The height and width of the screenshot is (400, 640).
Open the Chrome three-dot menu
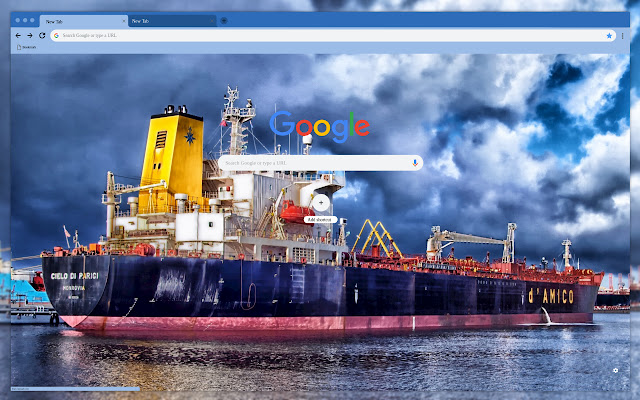[622, 36]
